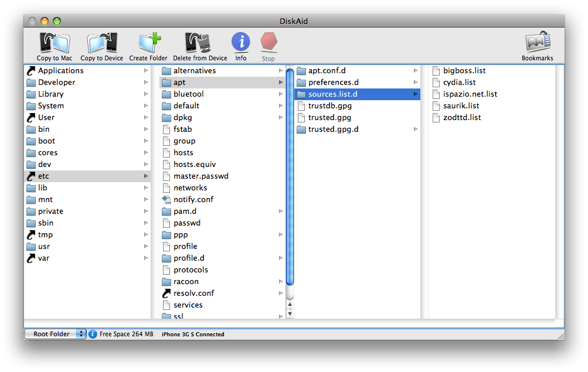
Task: Select the hosts file row
Action: [x=223, y=153]
